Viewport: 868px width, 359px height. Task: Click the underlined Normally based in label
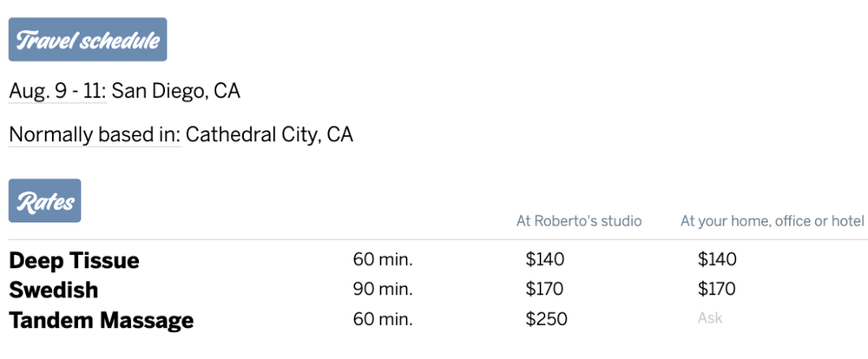coord(95,135)
